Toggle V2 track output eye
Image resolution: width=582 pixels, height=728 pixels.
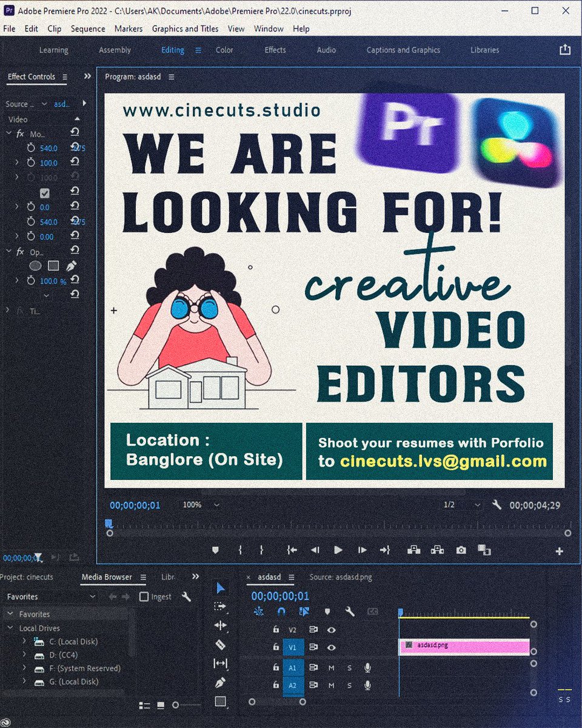click(331, 630)
